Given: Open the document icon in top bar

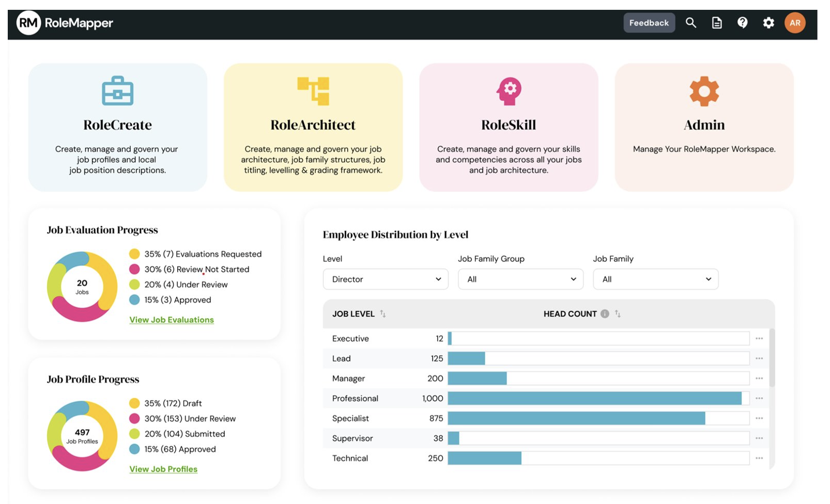Looking at the screenshot, I should [716, 23].
